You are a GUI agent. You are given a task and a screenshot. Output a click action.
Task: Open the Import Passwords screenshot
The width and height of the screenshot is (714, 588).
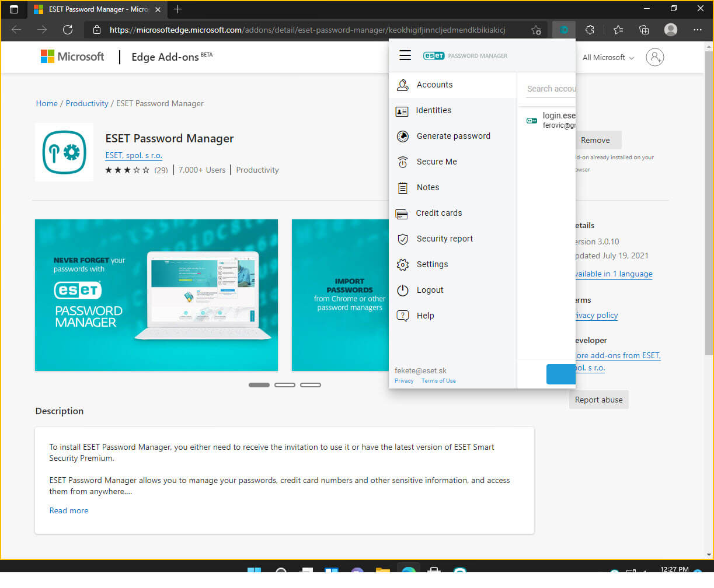pyautogui.click(x=340, y=295)
